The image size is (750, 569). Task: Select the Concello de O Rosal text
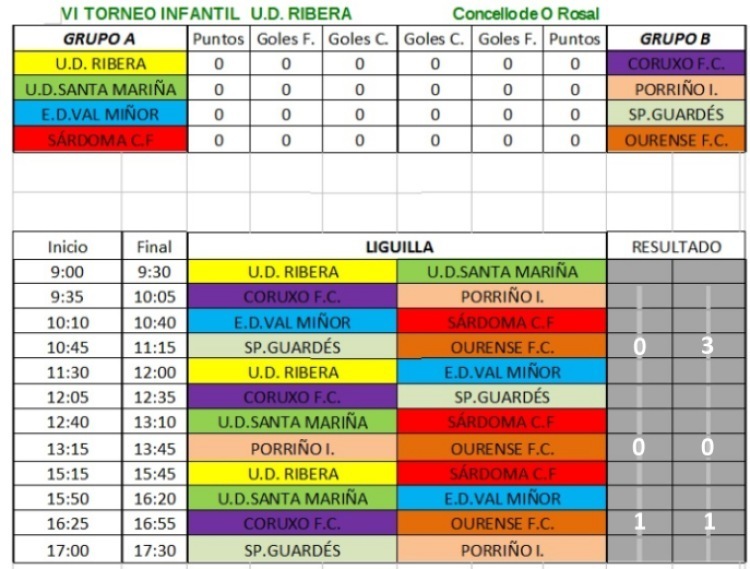(x=526, y=14)
